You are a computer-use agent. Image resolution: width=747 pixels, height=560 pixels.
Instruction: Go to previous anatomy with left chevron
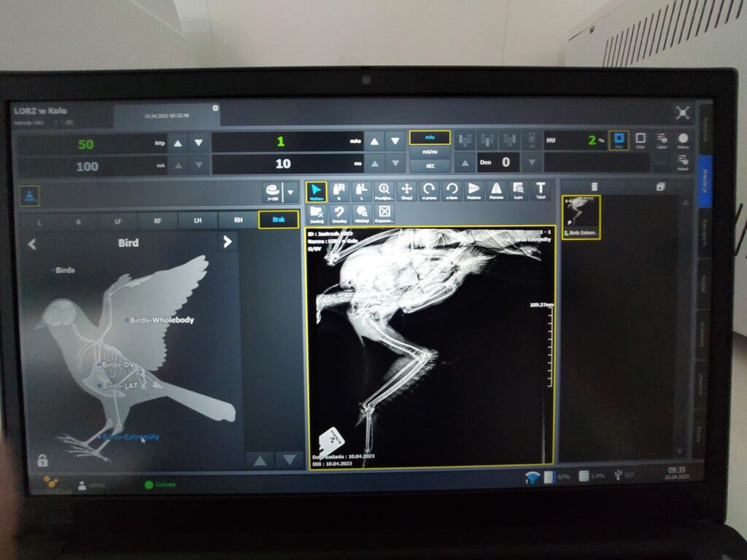coord(31,244)
